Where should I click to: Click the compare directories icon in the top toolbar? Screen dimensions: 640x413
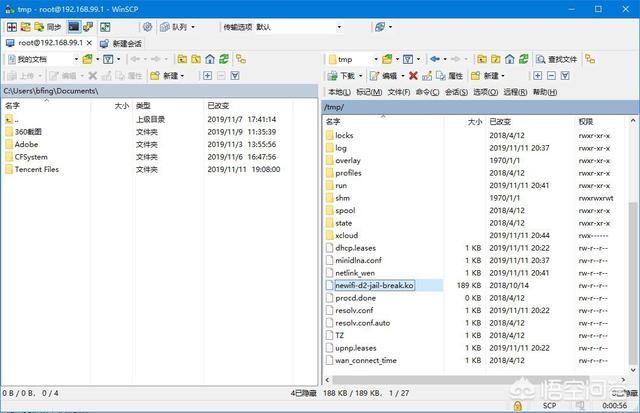12,27
